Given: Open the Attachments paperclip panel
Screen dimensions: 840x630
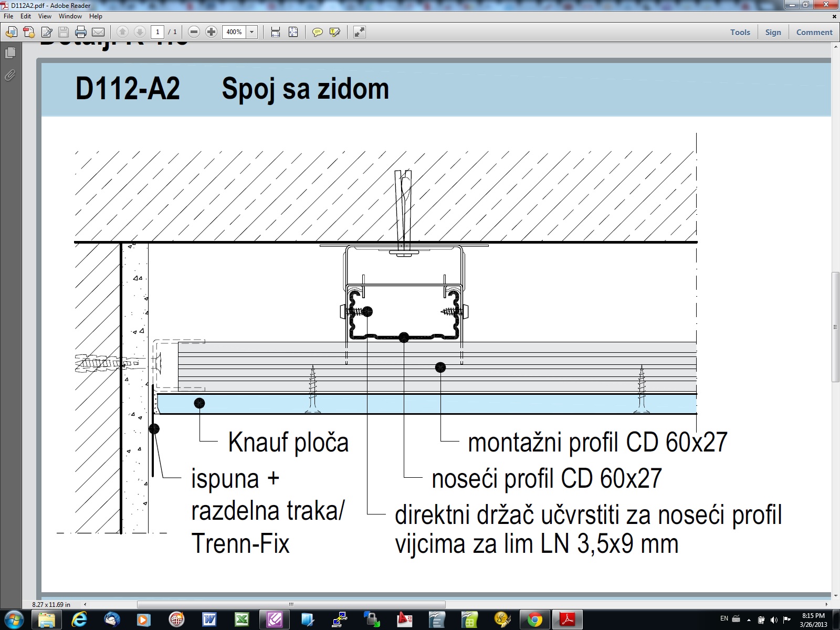Looking at the screenshot, I should coord(10,76).
